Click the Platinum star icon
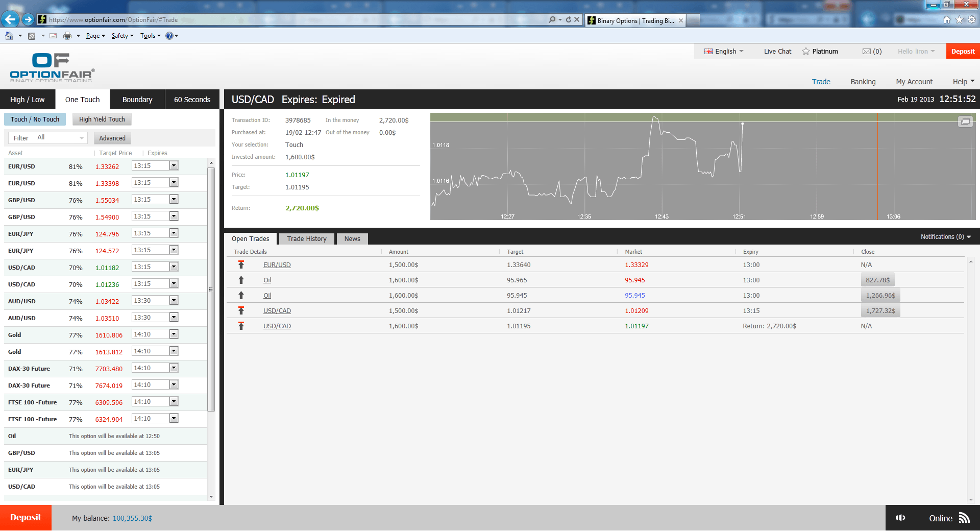The height and width of the screenshot is (531, 980). (806, 52)
